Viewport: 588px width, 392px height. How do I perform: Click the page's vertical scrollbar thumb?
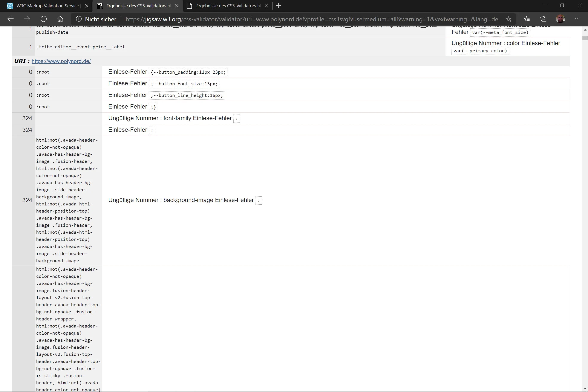pos(585,38)
